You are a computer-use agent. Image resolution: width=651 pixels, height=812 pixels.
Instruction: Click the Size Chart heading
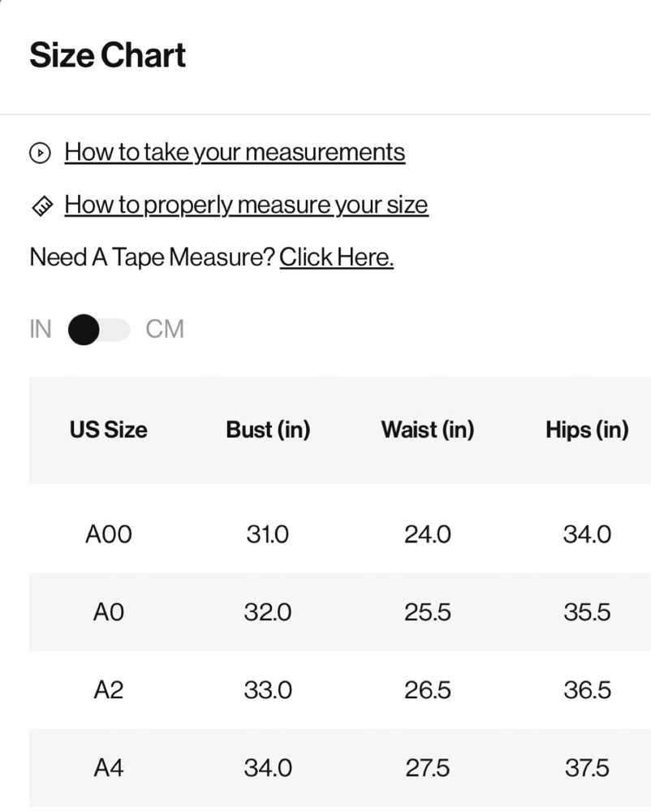click(x=108, y=55)
